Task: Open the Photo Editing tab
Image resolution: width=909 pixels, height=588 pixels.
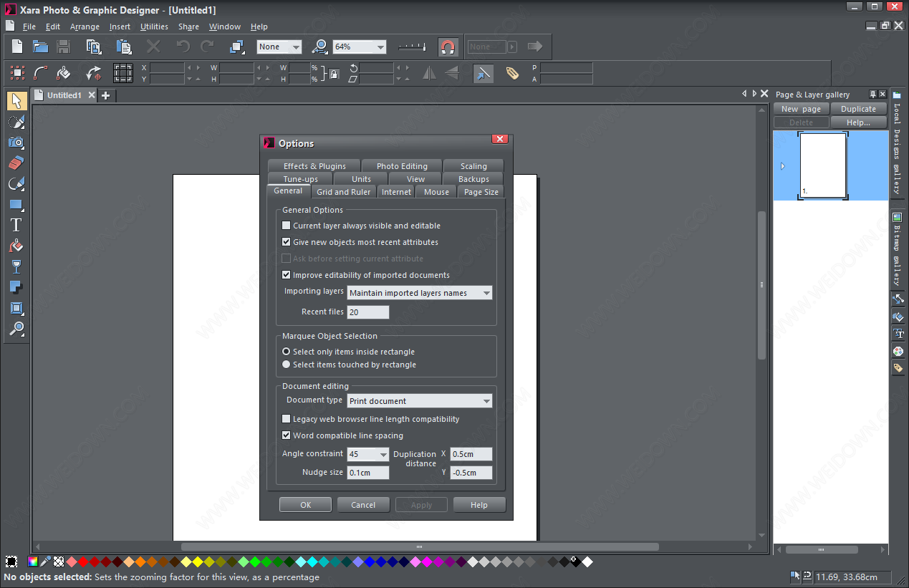Action: [402, 165]
